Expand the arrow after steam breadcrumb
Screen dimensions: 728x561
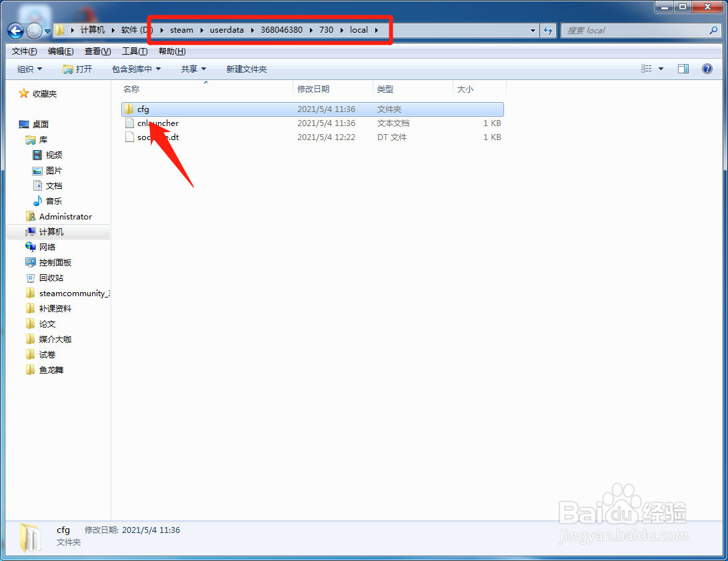(x=202, y=30)
